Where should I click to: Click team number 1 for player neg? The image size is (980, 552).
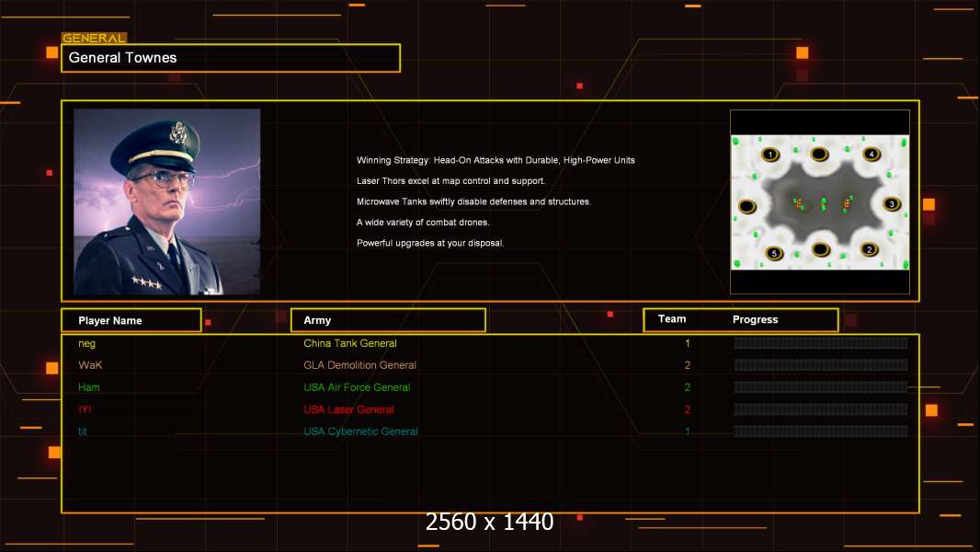[x=687, y=343]
